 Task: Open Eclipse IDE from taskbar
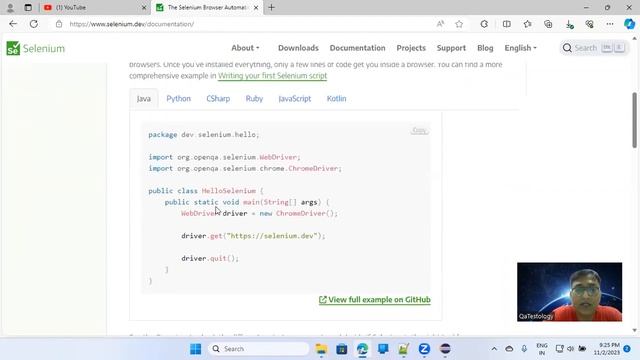pos(445,349)
